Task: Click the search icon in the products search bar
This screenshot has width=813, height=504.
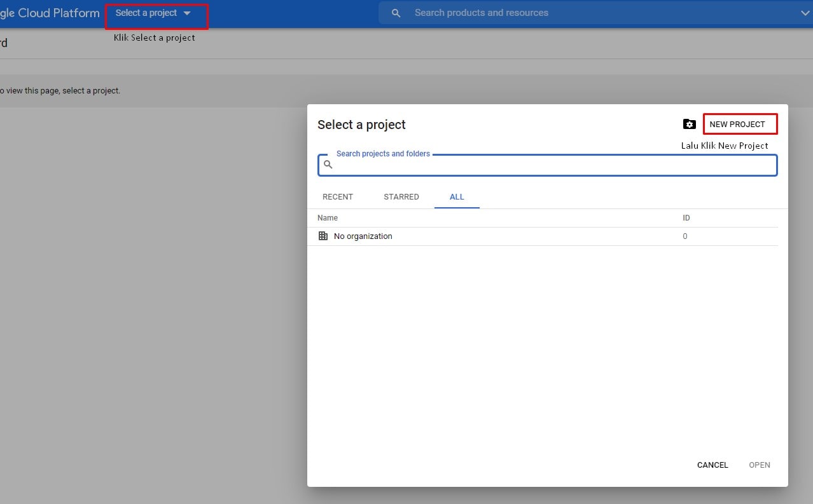Action: point(396,13)
